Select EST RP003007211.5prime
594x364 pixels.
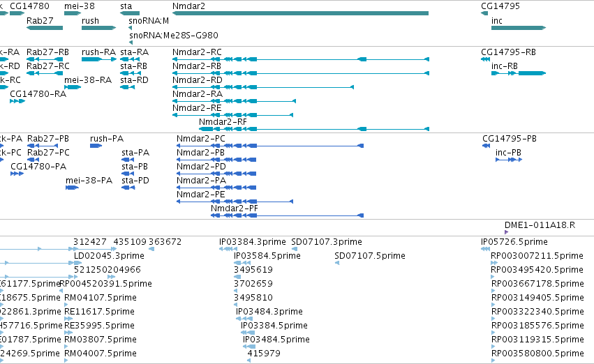(494, 263)
